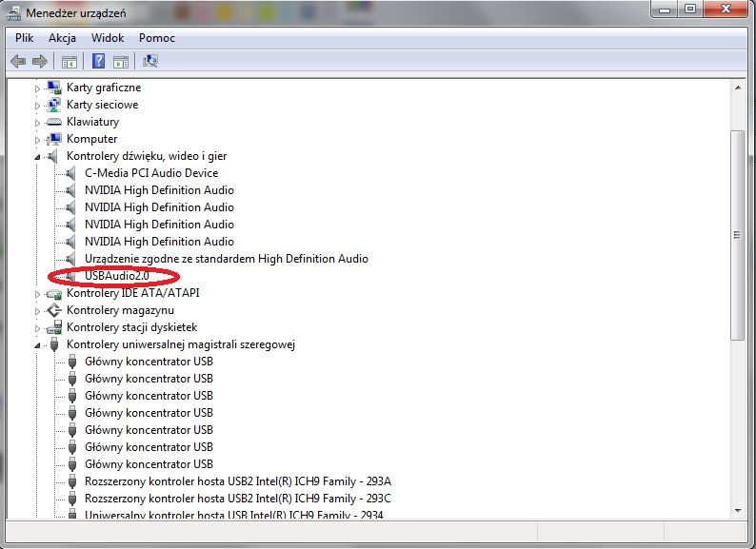Select USBAudio2.0 device
The image size is (756, 549).
click(117, 276)
